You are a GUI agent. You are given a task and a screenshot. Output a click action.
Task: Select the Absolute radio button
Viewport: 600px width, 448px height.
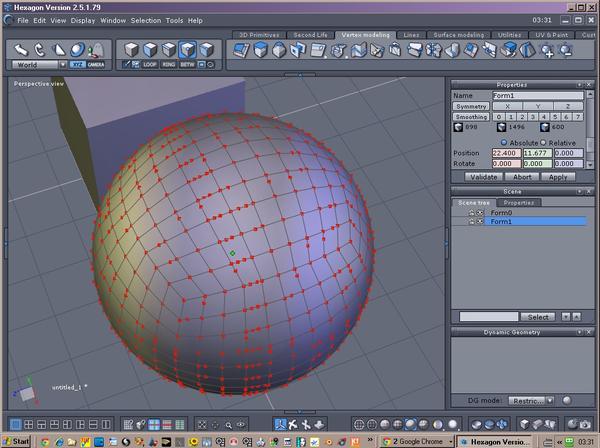click(505, 142)
